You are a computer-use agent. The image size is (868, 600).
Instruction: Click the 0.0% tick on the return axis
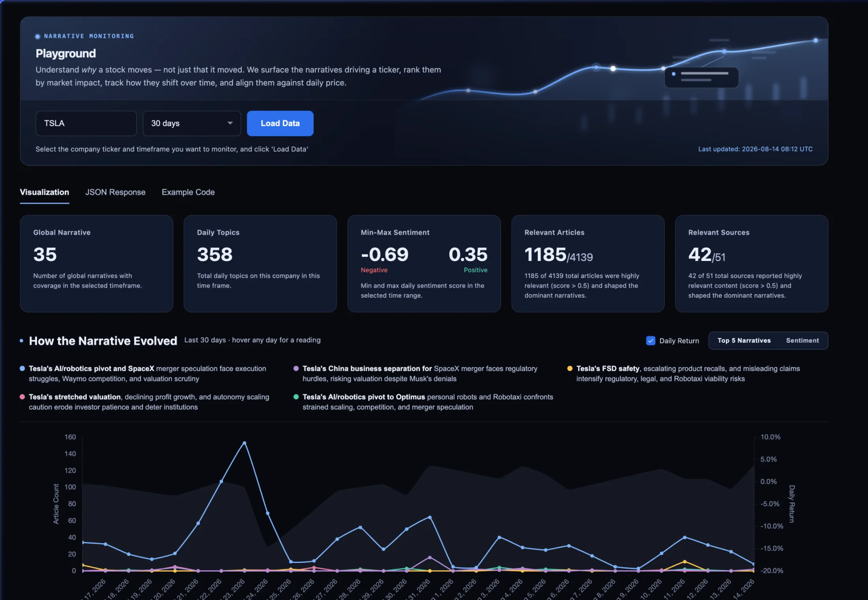769,482
